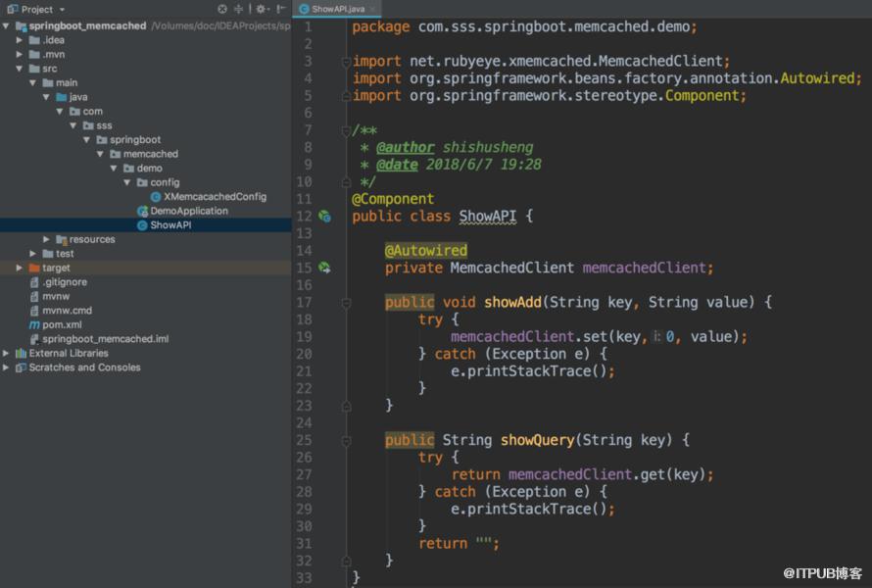Select the pom.xml file
872x588 pixels.
pyautogui.click(x=62, y=325)
